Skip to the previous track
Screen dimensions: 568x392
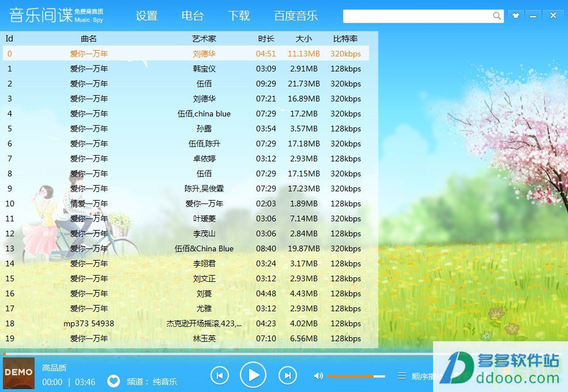point(220,375)
